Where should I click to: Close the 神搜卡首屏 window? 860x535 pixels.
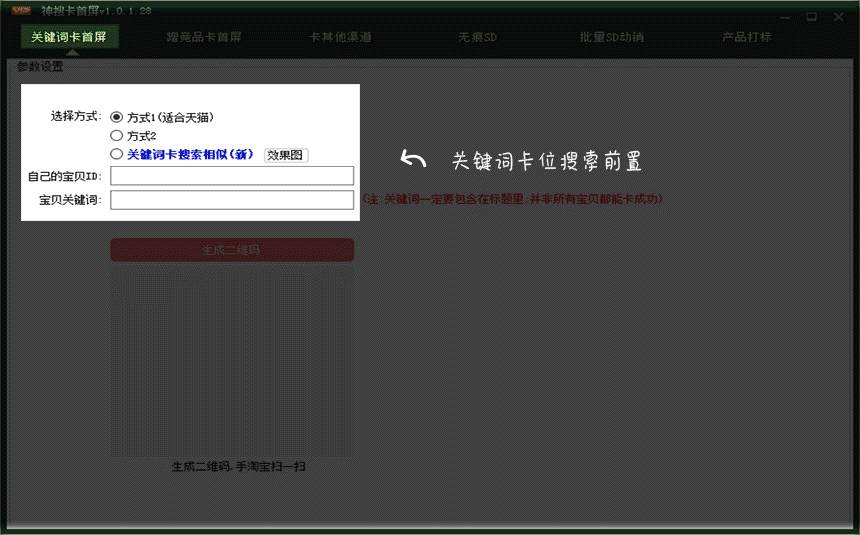pyautogui.click(x=839, y=17)
